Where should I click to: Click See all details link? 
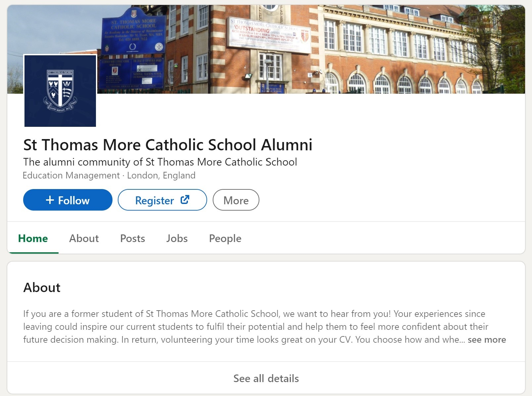click(x=266, y=378)
